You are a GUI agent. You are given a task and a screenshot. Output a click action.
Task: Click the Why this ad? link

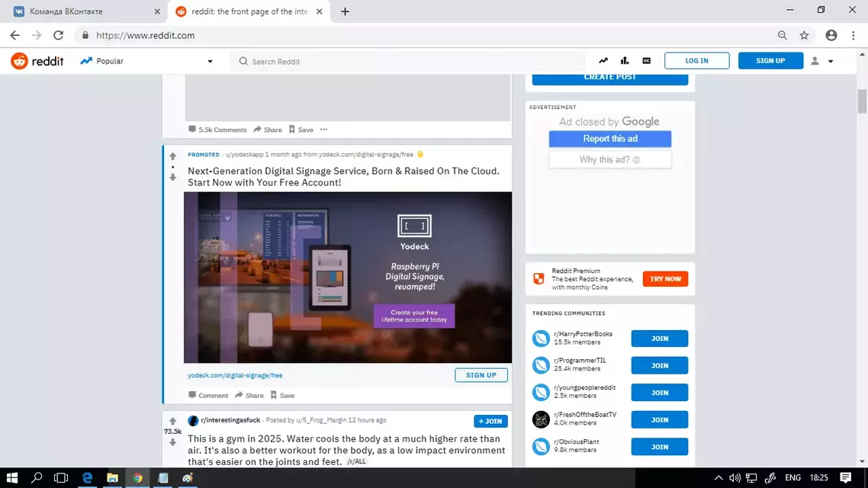[610, 159]
